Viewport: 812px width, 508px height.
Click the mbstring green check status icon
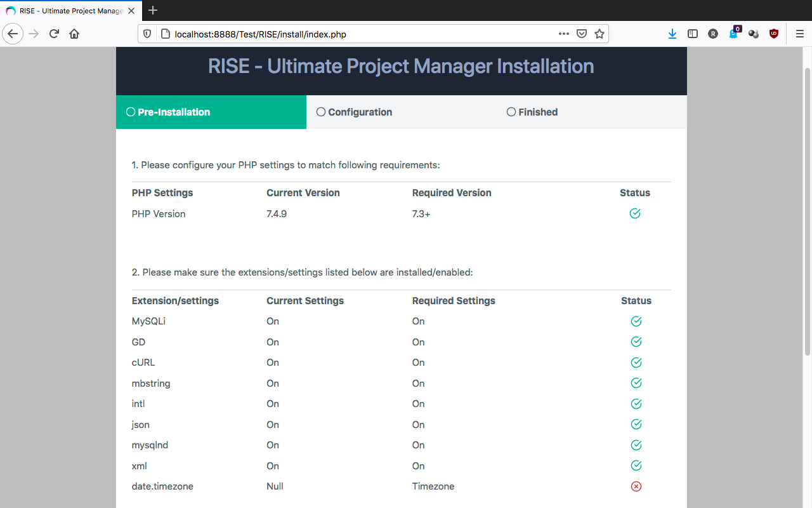[636, 383]
